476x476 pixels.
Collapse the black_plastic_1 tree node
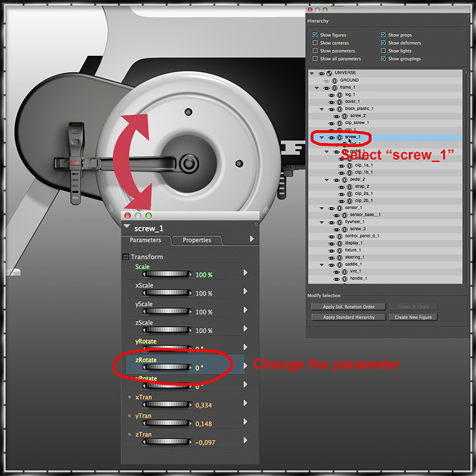[x=321, y=109]
